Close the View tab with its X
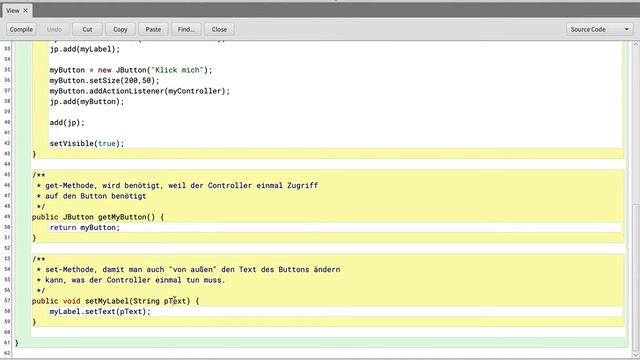This screenshot has height=360, width=640. point(25,11)
